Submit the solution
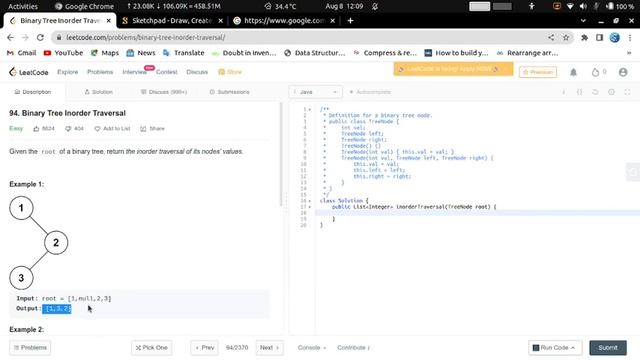Screen dimensions: 640x360 click(x=608, y=348)
